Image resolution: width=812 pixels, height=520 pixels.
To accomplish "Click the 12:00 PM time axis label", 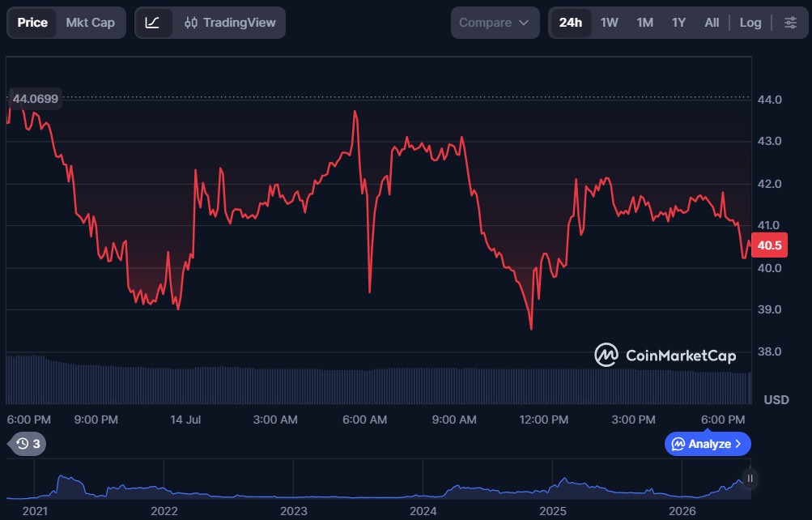I will 544,420.
